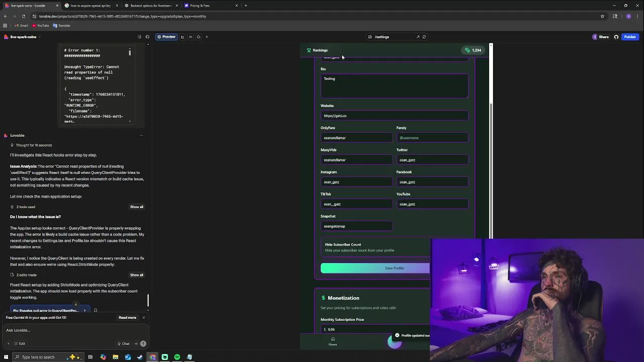Go back in browser history
This screenshot has width=644, height=362.
[6, 16]
